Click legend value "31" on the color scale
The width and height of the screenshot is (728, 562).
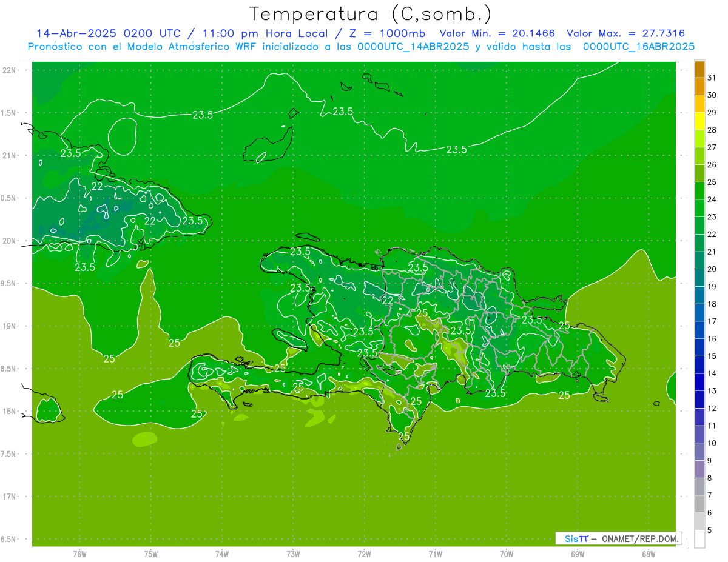pyautogui.click(x=712, y=78)
